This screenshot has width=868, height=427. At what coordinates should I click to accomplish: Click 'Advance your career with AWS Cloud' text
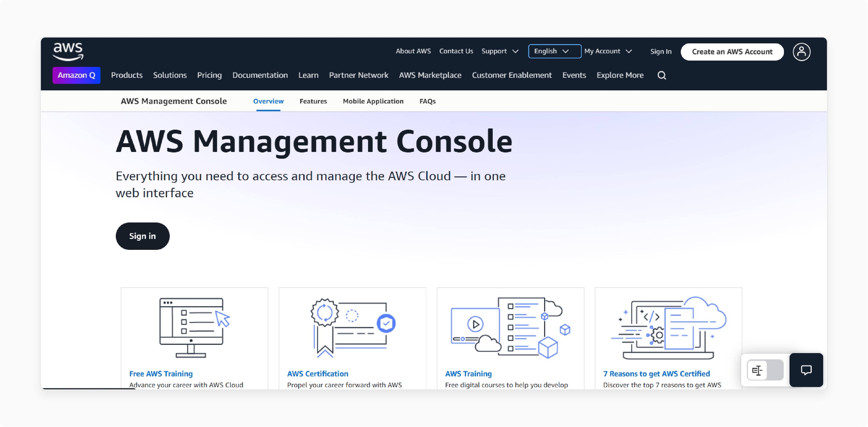(186, 385)
